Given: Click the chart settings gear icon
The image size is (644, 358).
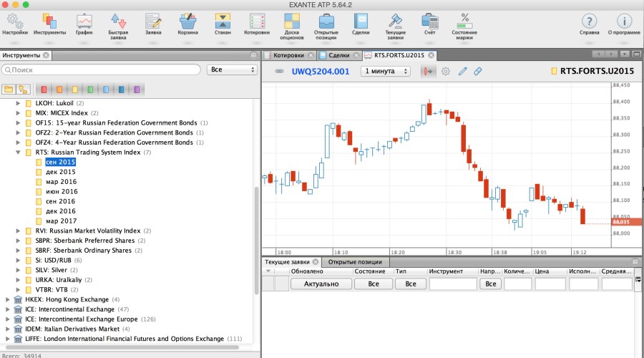Looking at the screenshot, I should tap(445, 72).
